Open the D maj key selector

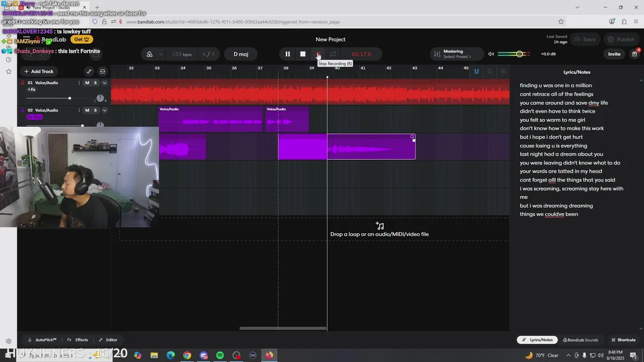tap(240, 54)
